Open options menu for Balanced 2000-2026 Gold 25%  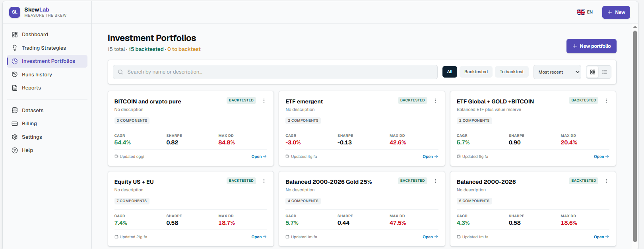[435, 181]
